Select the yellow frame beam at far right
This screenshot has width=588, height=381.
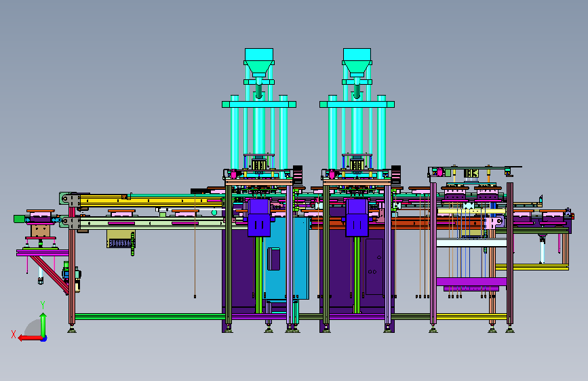[x=532, y=267]
